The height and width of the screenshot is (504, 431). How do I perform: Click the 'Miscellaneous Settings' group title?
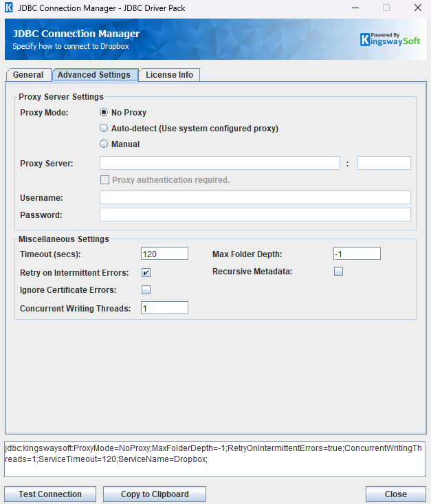(x=64, y=239)
